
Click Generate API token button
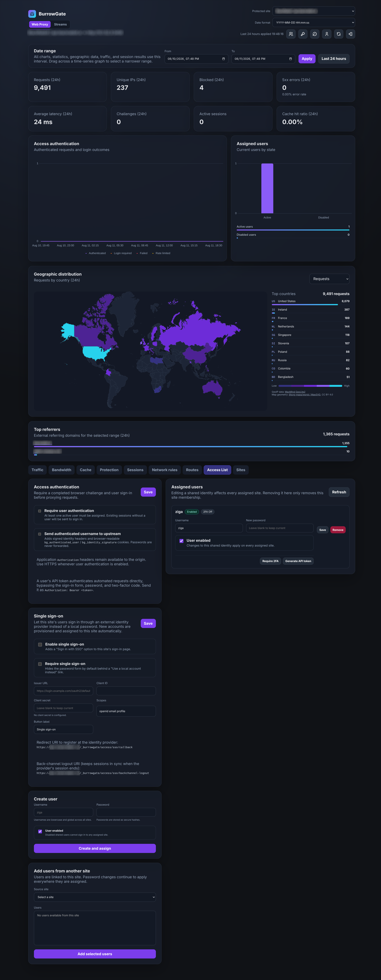point(298,561)
